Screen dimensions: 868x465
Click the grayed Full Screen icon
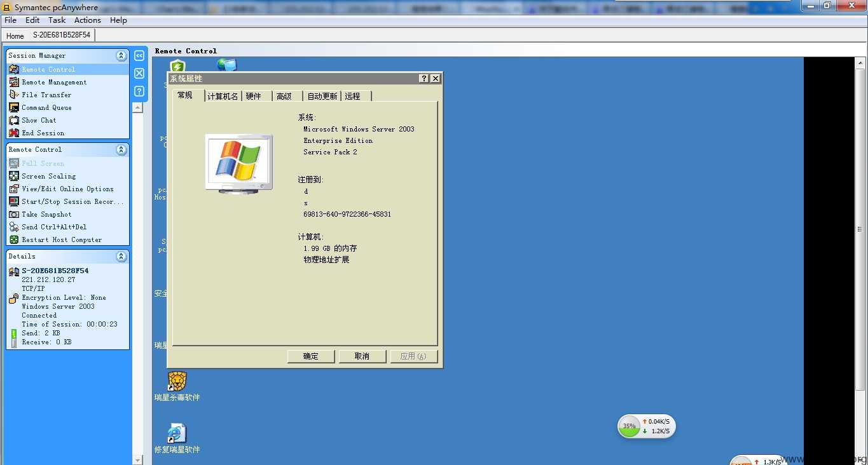(x=14, y=163)
